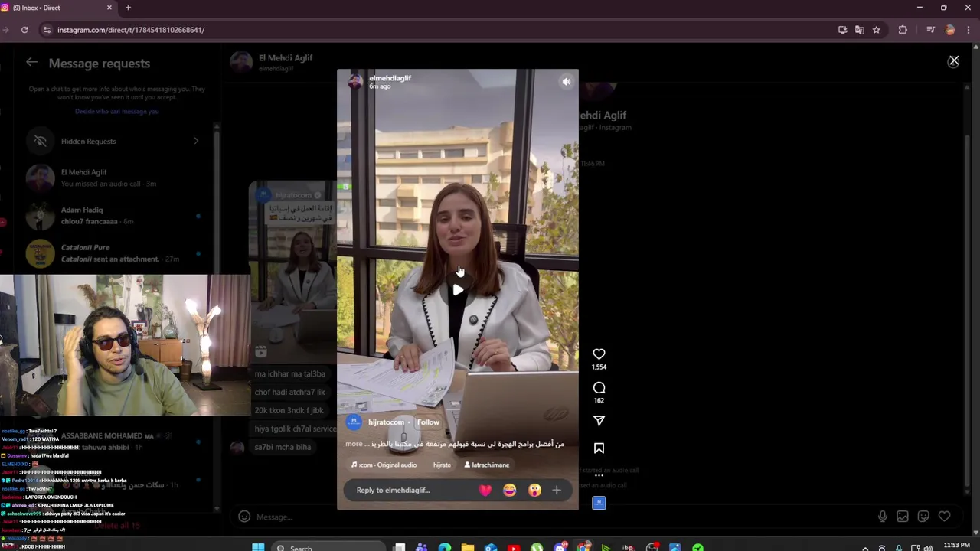
Task: Go back from Message requests
Action: pyautogui.click(x=31, y=63)
